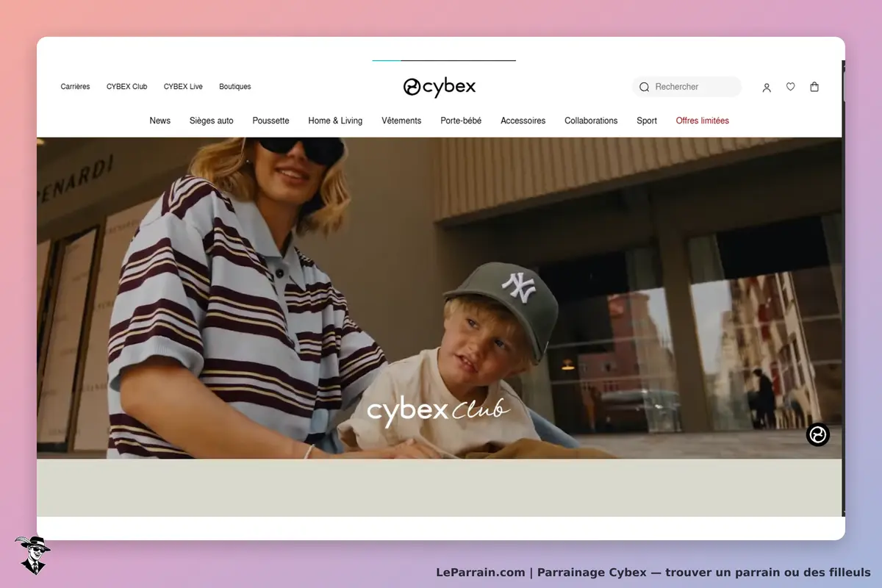
Task: Open the CYBEX Live link
Action: 183,87
